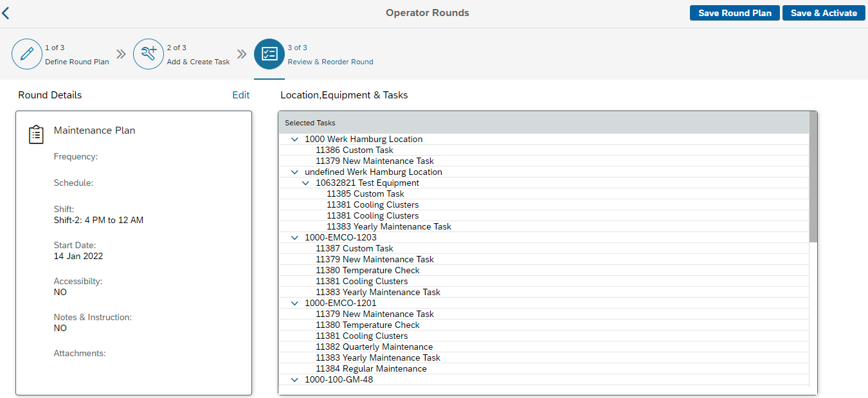Click the pencil Define Round Plan icon
Viewport: 868px width, 398px height.
pyautogui.click(x=27, y=55)
